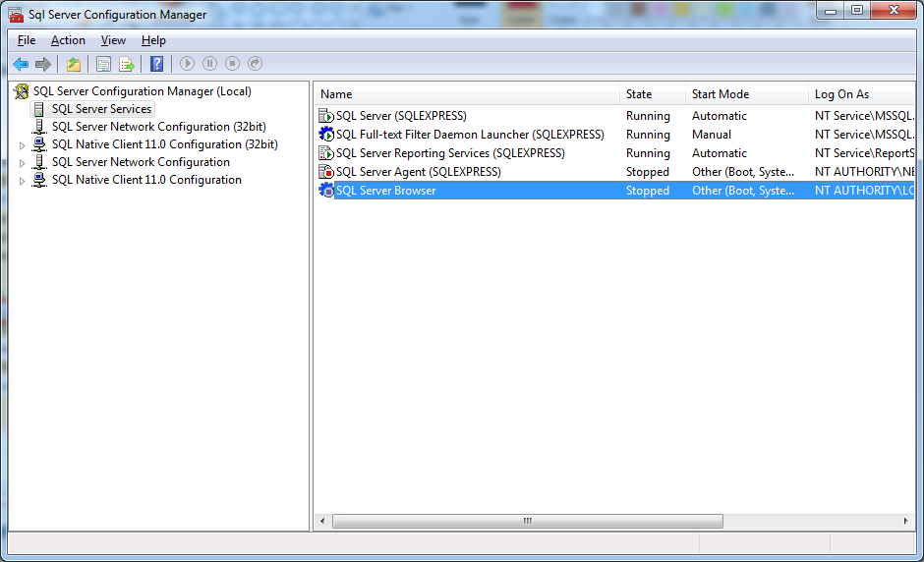
Task: Click Other (Boot, Syste... of SQL Server Browser
Action: pos(742,191)
